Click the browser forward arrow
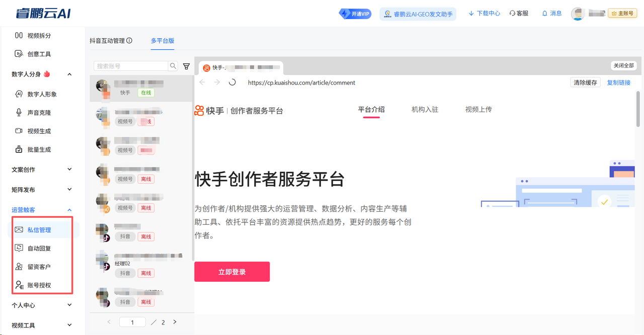Viewport: 644px width, 335px height. (x=217, y=82)
